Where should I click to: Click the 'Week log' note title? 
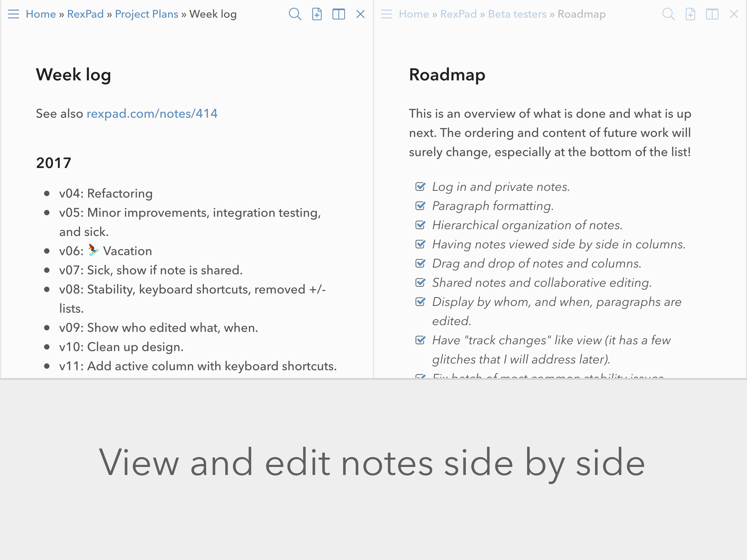[74, 75]
